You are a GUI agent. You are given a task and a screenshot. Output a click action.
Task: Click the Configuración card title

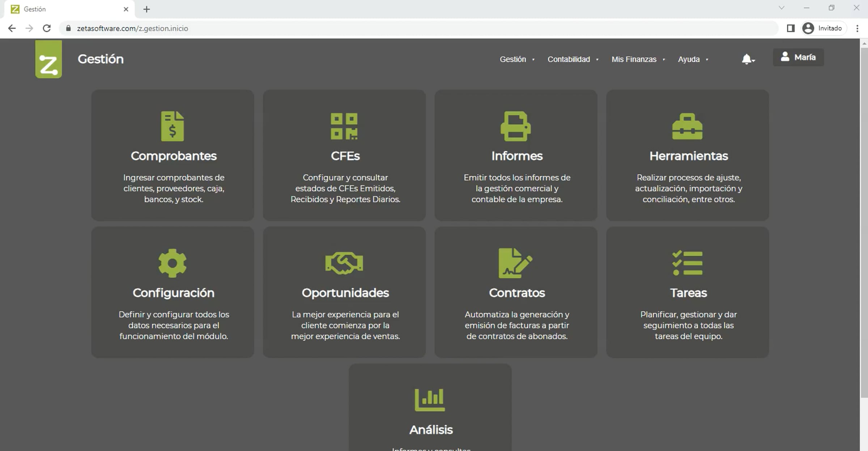174,293
